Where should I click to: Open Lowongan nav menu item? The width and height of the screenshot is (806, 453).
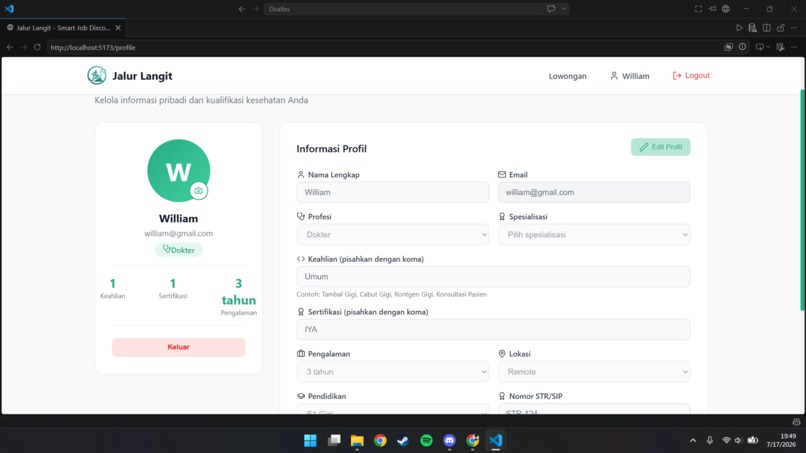(x=567, y=76)
